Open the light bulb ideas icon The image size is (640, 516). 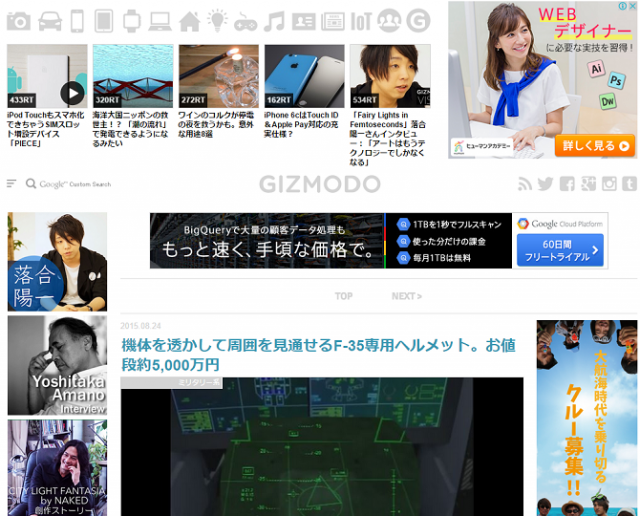click(x=217, y=20)
